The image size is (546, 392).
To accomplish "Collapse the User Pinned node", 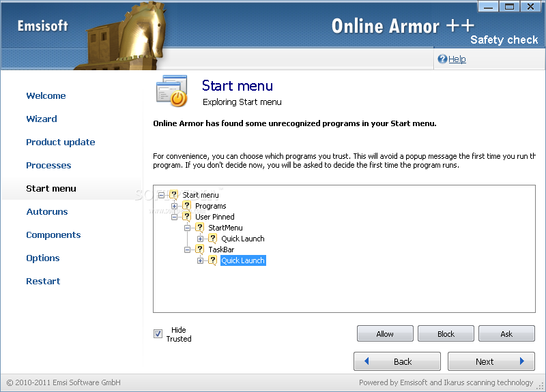I will [174, 217].
